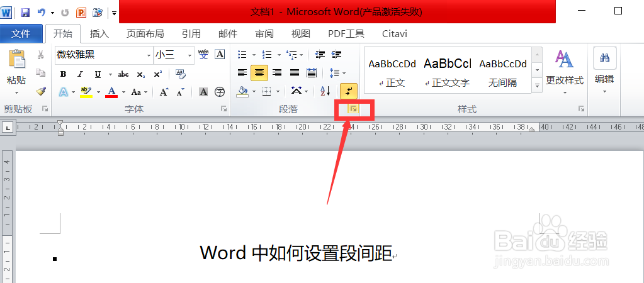Click the Clear Formatting eraser icon
The width and height of the screenshot is (644, 283).
point(180,74)
